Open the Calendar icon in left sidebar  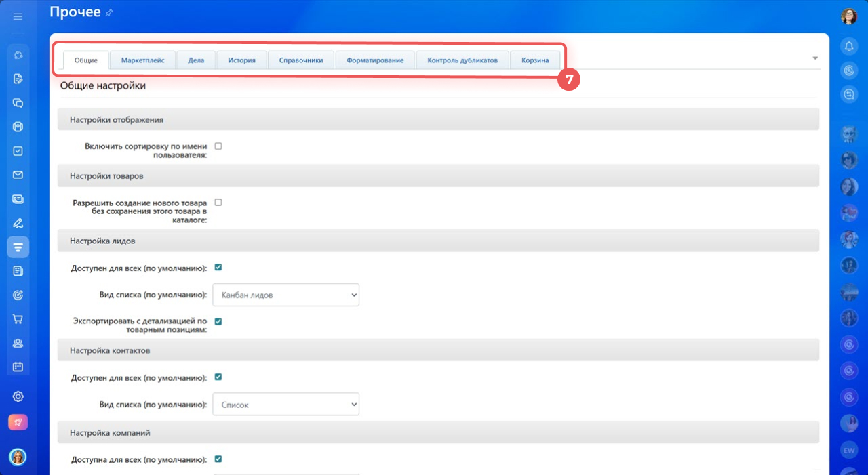tap(18, 367)
